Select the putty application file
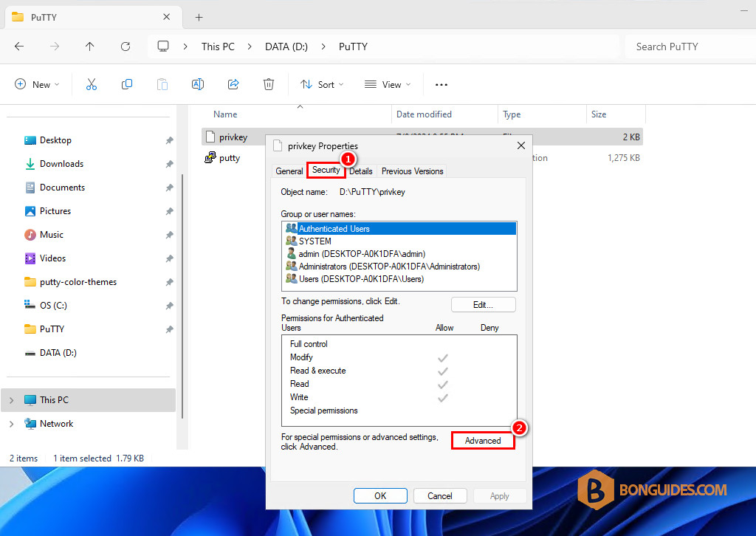 pos(229,157)
